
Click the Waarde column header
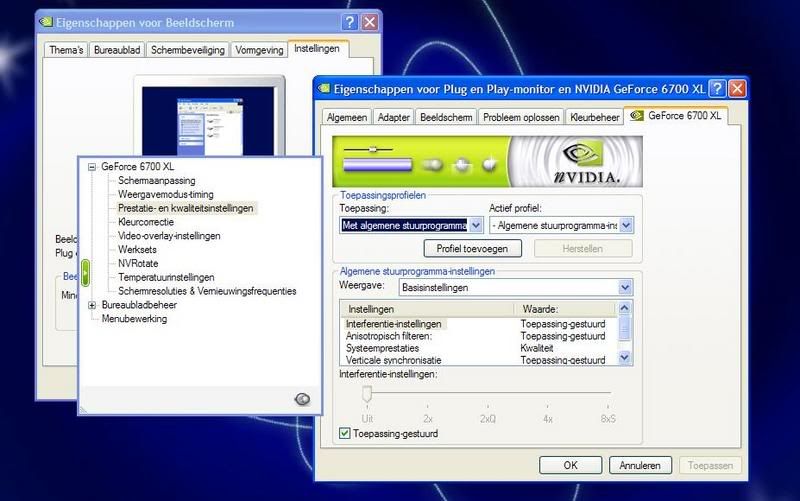tap(566, 309)
